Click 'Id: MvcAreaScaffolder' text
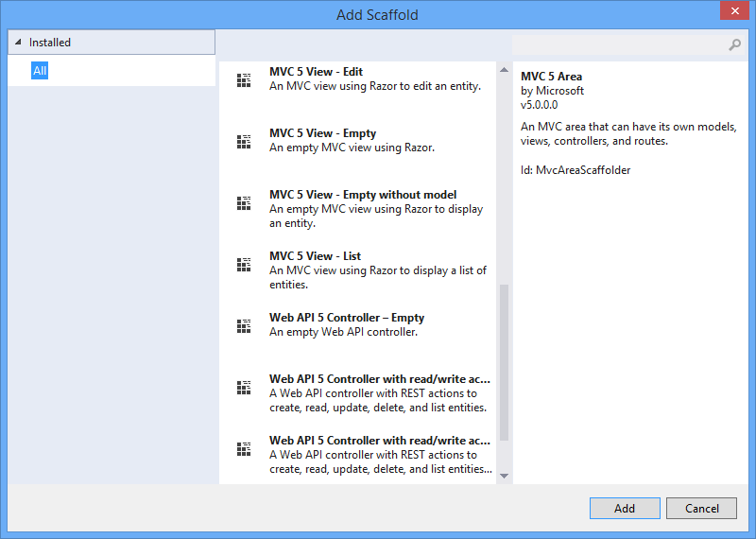The height and width of the screenshot is (539, 756). click(576, 170)
